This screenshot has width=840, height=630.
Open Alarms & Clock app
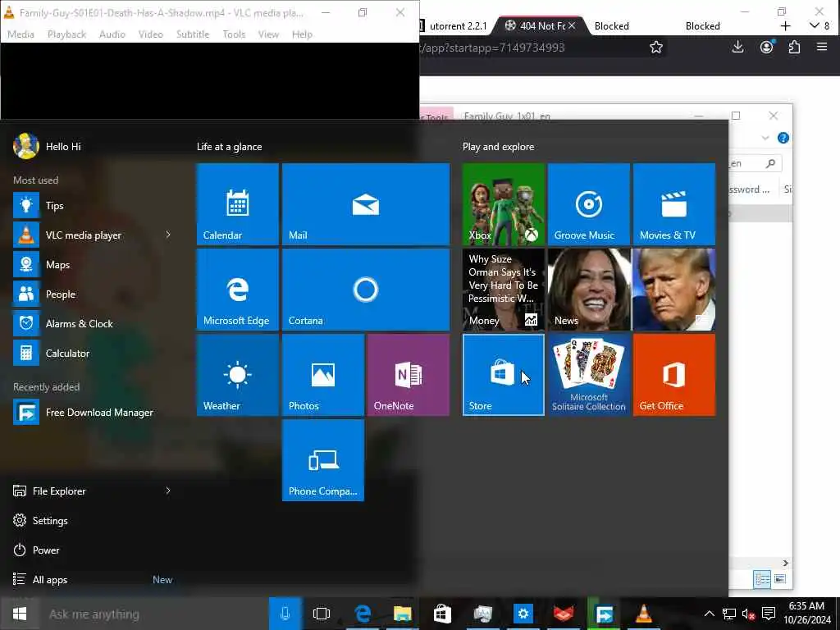click(91, 323)
